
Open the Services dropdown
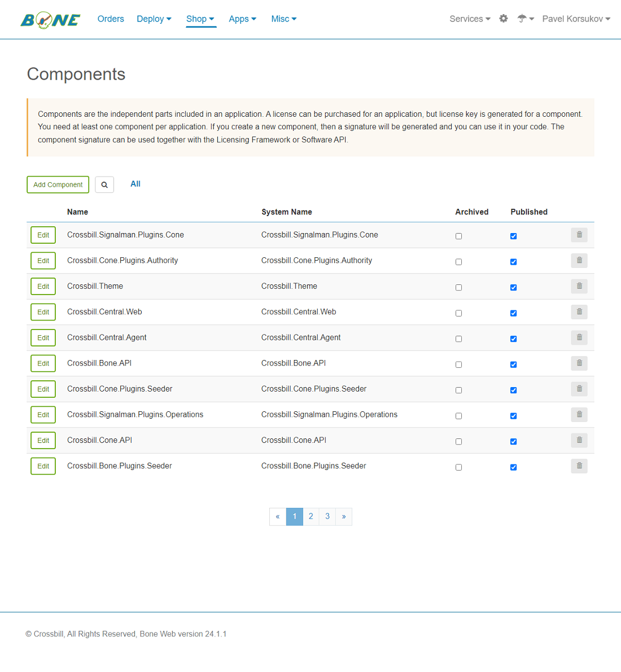tap(470, 19)
